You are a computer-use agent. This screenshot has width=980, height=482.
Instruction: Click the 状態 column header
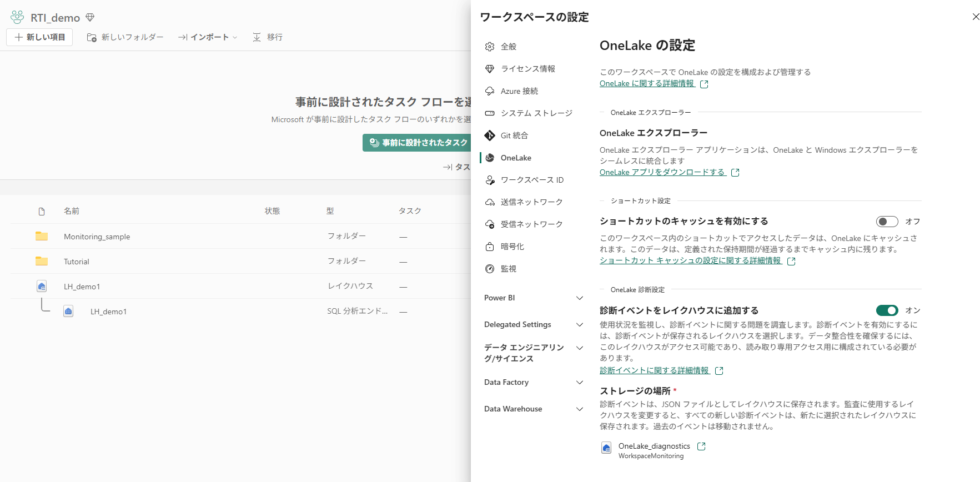(x=273, y=211)
